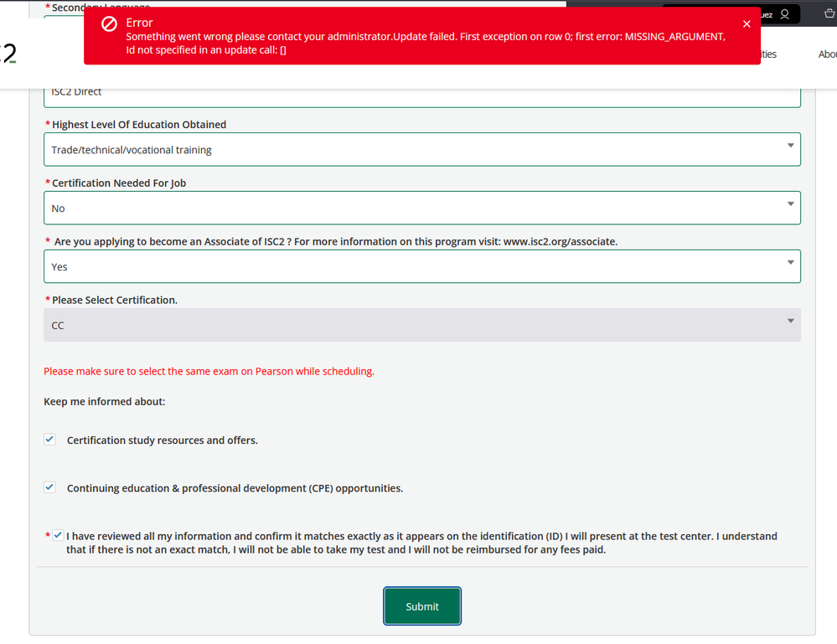This screenshot has width=837, height=644.
Task: Expand Highest Level Of Education dropdown arrow
Action: coord(790,146)
